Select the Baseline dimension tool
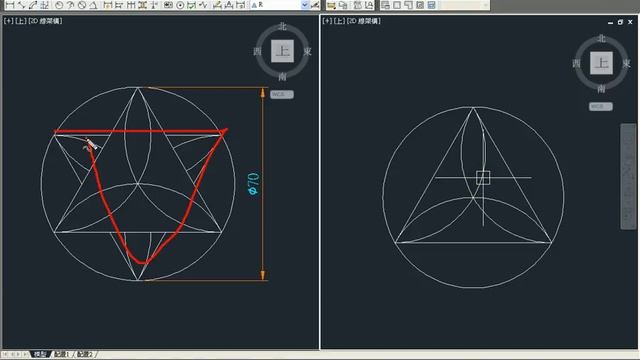The width and height of the screenshot is (640, 360). [119, 5]
